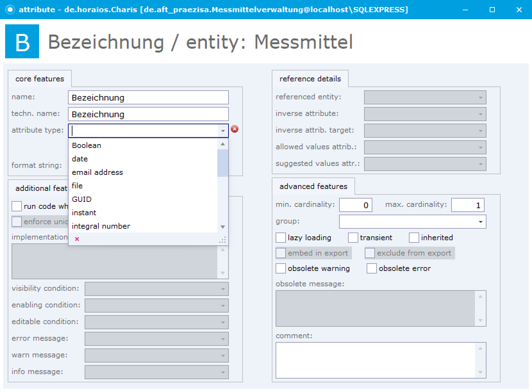The image size is (532, 392).
Task: Click the red error icon beside attribute type
Action: pyautogui.click(x=235, y=129)
